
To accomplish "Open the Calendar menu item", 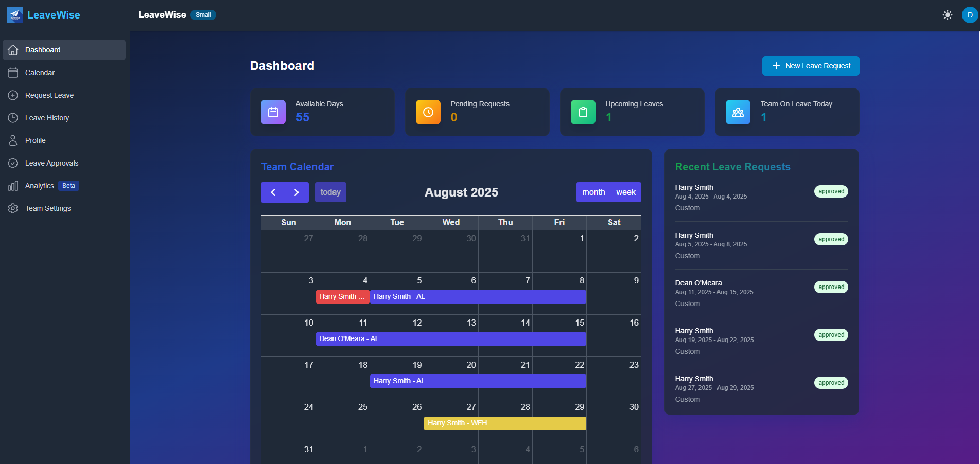I will click(x=64, y=73).
